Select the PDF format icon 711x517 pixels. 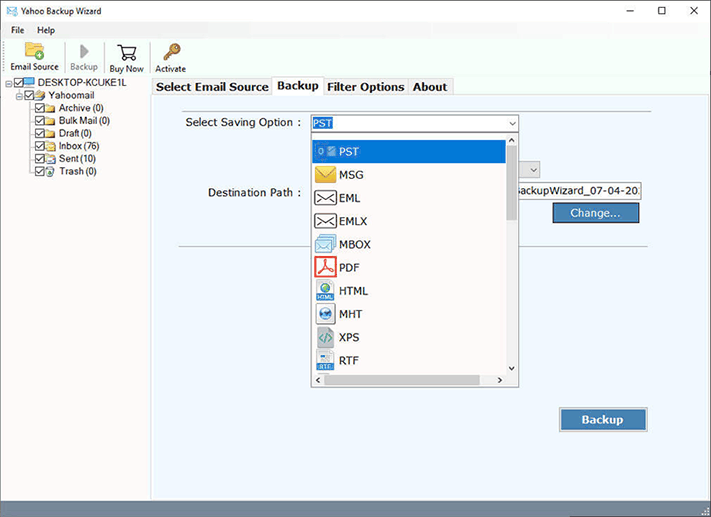tap(325, 268)
